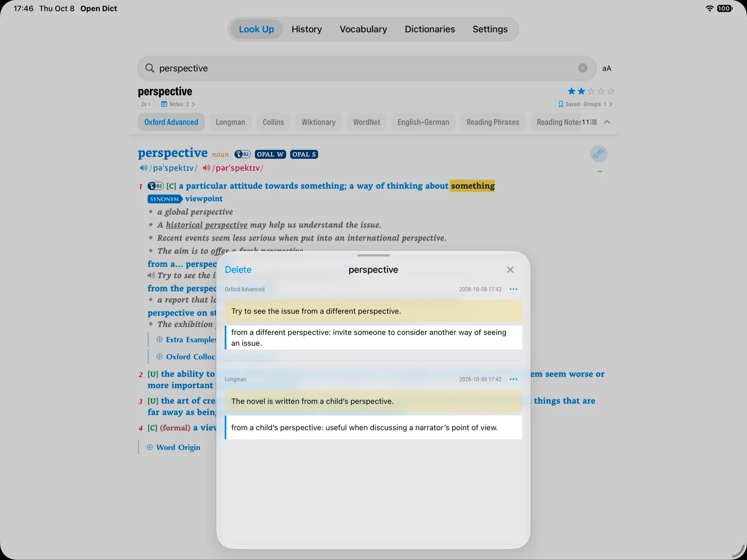Tap the OPAL S badge
This screenshot has height=560, width=747.
tap(304, 154)
